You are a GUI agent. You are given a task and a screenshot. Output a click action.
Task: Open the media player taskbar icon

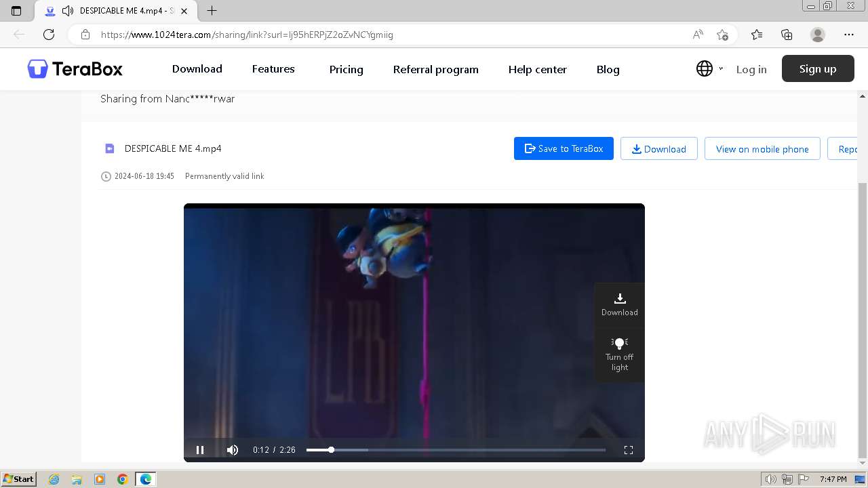tap(100, 479)
